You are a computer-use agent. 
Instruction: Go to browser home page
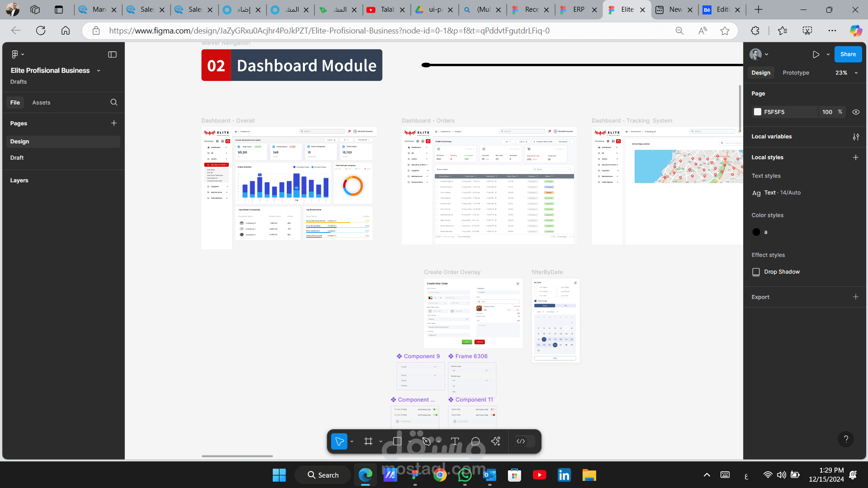(x=66, y=31)
